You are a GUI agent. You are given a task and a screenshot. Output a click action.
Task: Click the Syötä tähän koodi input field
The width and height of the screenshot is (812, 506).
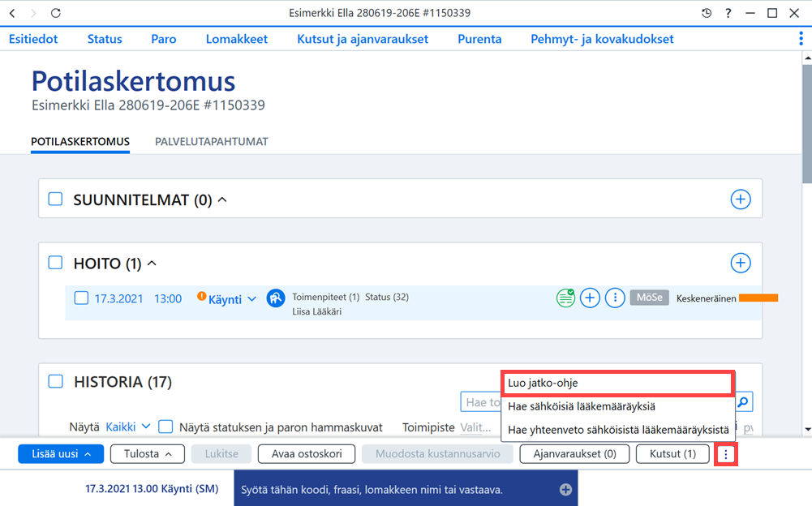pos(406,490)
